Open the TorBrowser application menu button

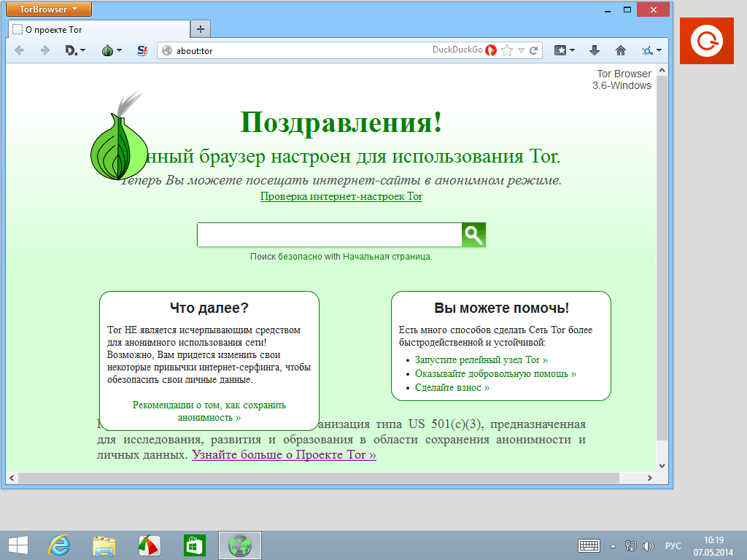click(x=49, y=9)
